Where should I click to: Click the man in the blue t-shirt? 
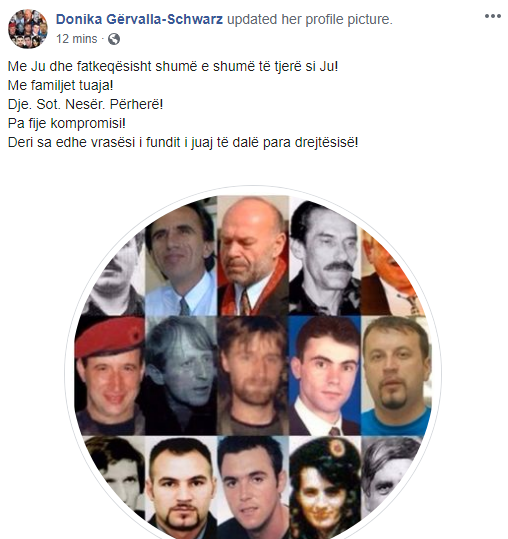(396, 375)
